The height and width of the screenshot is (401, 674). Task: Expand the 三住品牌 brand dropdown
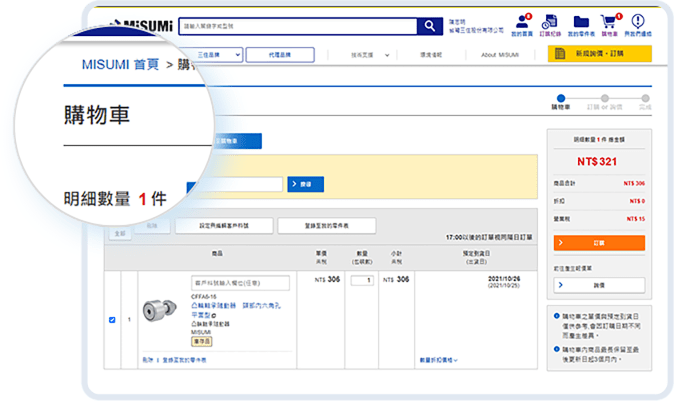tap(213, 55)
